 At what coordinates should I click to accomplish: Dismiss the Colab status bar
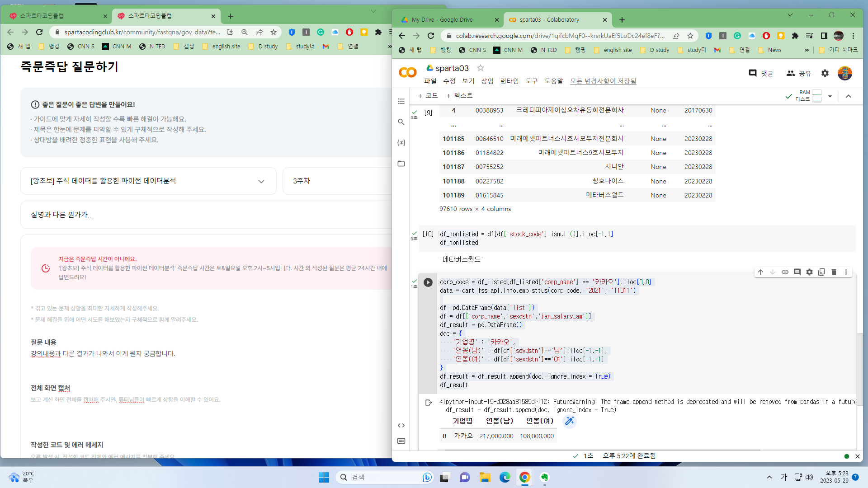point(857,456)
